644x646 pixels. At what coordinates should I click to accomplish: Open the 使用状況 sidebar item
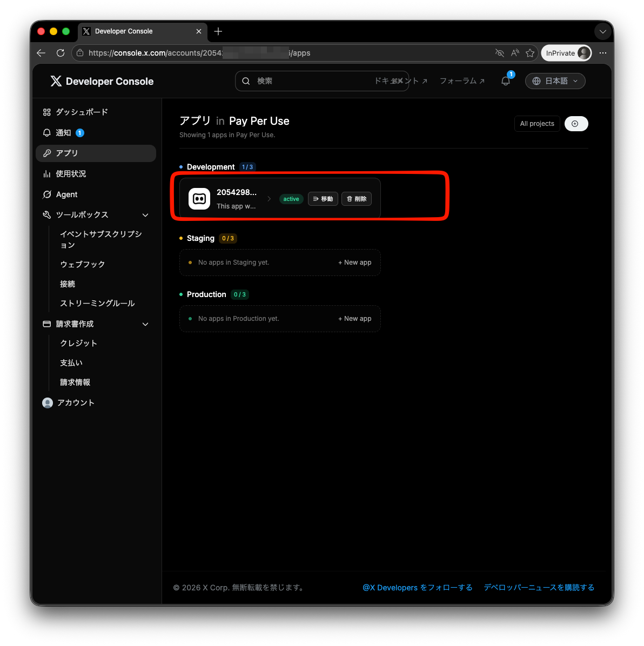tap(96, 174)
